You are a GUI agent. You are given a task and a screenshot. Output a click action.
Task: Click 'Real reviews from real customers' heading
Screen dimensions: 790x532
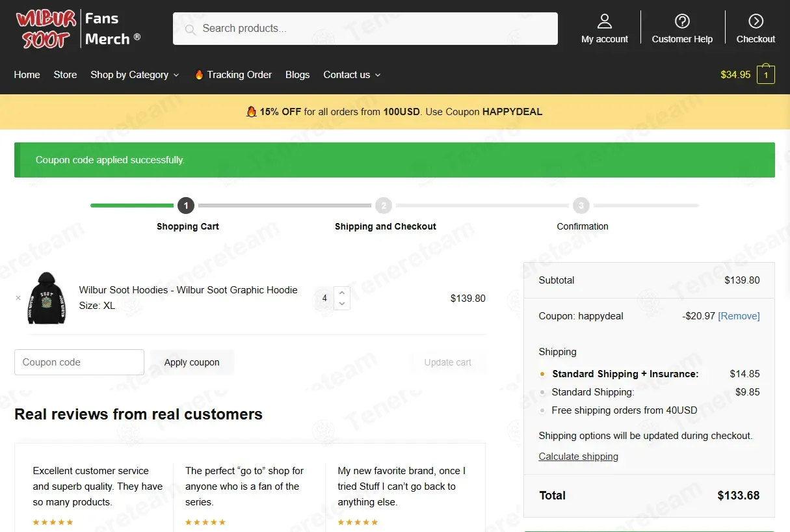[x=138, y=414]
